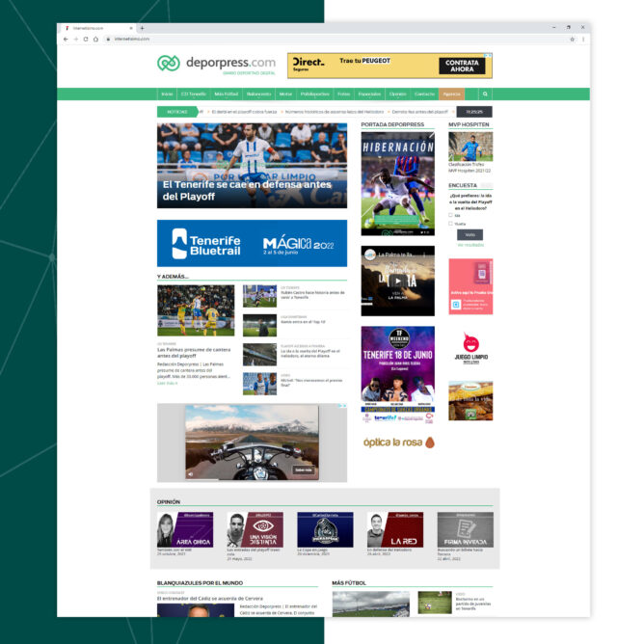Open the MVP Hospiten player photo
This screenshot has height=644, width=644.
pos(470,147)
